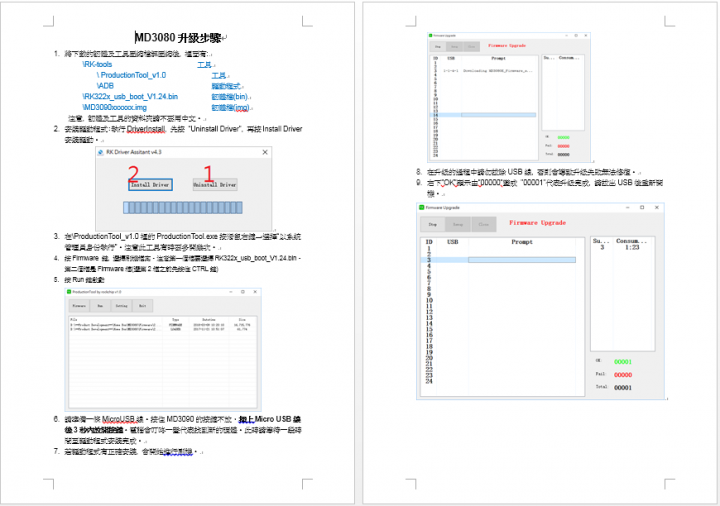Click the document title MD3080 升級步驟
The height and width of the screenshot is (506, 720).
click(178, 38)
